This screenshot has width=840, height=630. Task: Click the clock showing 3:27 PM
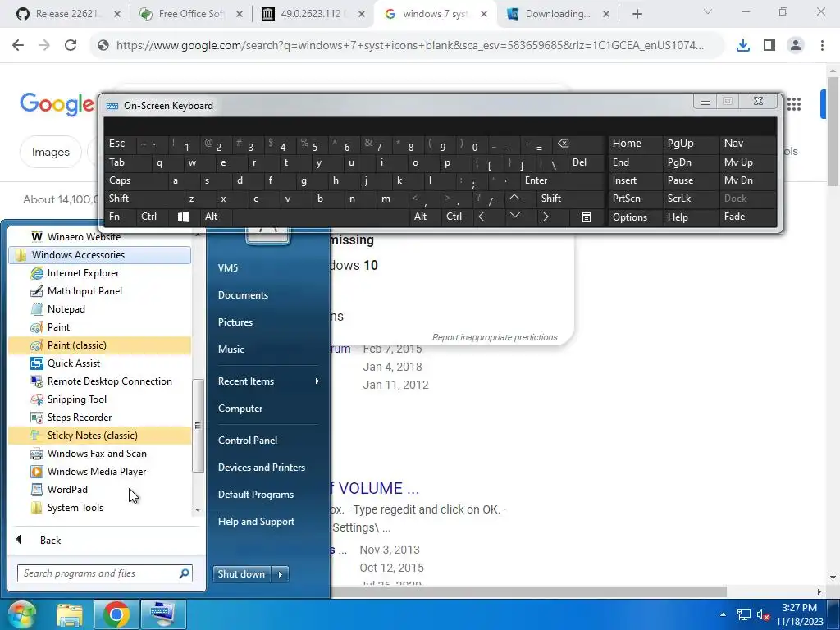799,608
